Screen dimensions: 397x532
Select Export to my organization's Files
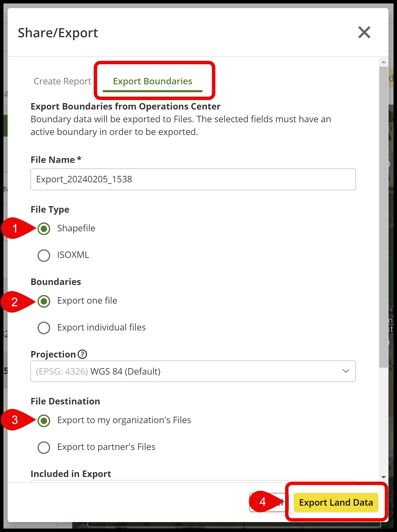click(44, 421)
